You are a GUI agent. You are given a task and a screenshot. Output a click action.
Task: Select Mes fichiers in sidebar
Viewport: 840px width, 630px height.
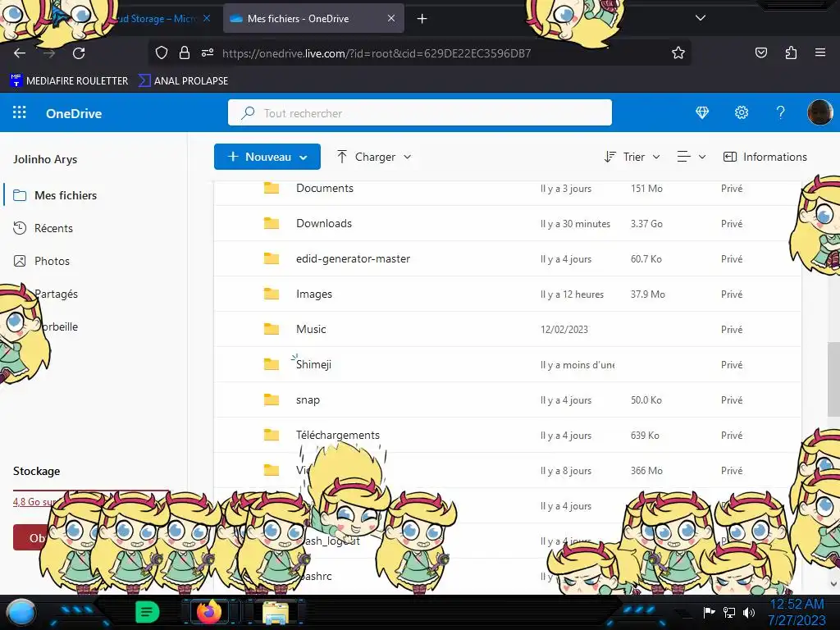pos(66,195)
